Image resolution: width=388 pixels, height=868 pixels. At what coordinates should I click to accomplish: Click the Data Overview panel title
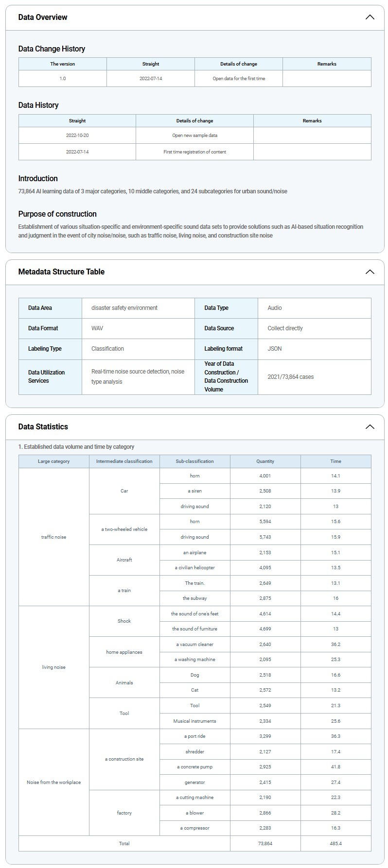pos(43,17)
